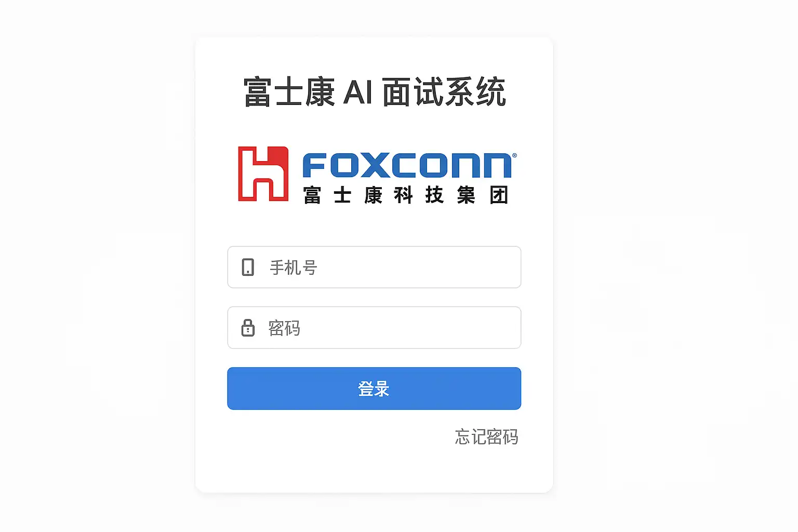Viewport: 798px width, 532px height.
Task: Click the 密码 placeholder text
Action: [284, 328]
